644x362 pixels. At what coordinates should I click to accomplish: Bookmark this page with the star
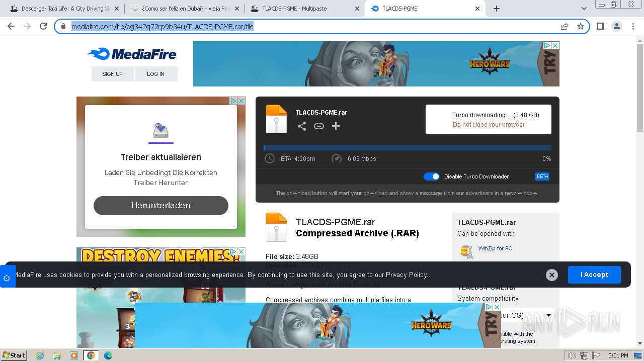(x=581, y=26)
